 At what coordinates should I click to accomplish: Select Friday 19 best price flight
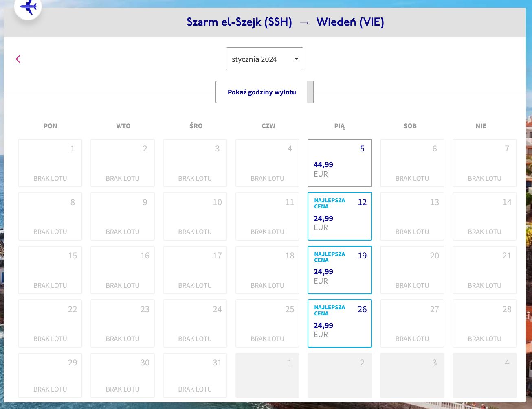coord(340,270)
